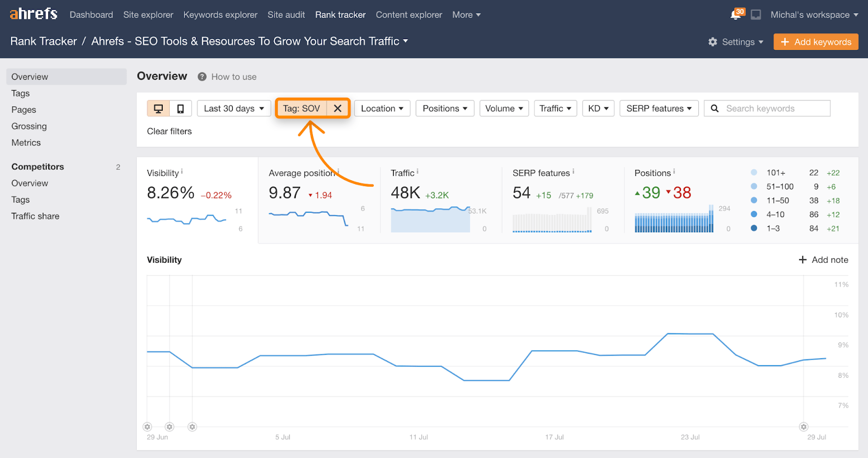Open the Last 30 days dropdown
The width and height of the screenshot is (868, 458).
(234, 109)
